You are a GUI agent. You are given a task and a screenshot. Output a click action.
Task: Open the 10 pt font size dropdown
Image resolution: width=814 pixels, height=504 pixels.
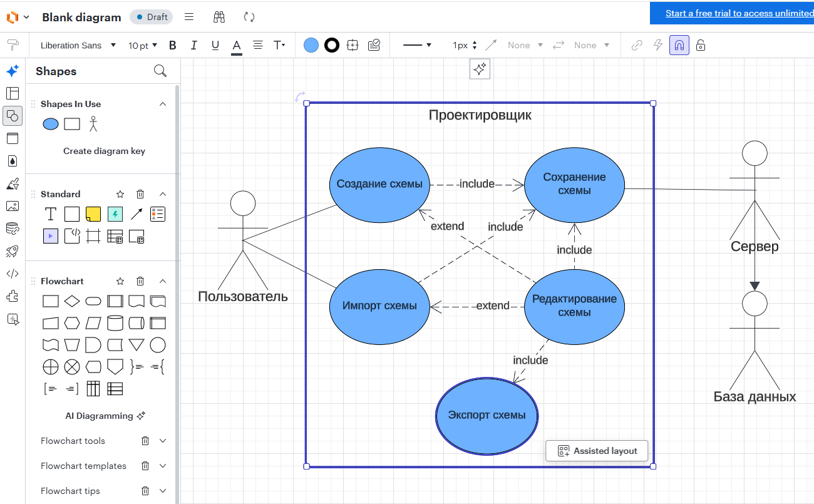click(x=143, y=45)
